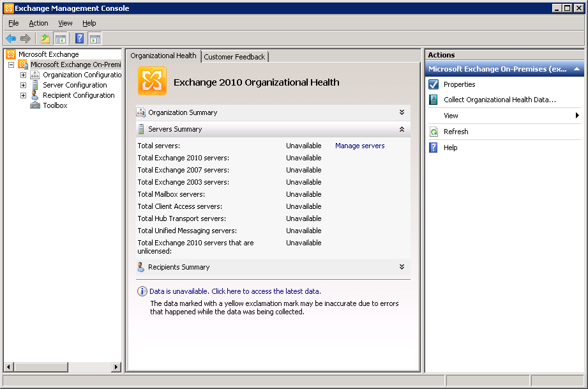
Task: Click the Server Configuration tree icon
Action: [35, 85]
